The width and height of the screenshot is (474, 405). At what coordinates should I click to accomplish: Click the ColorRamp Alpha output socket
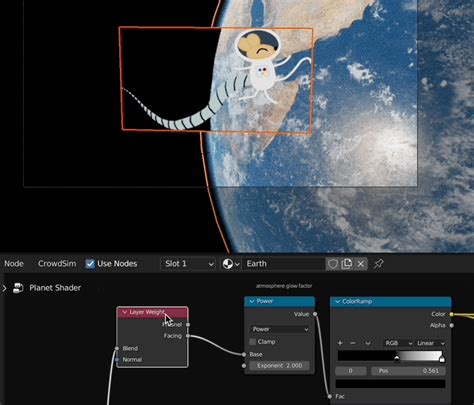click(x=452, y=325)
